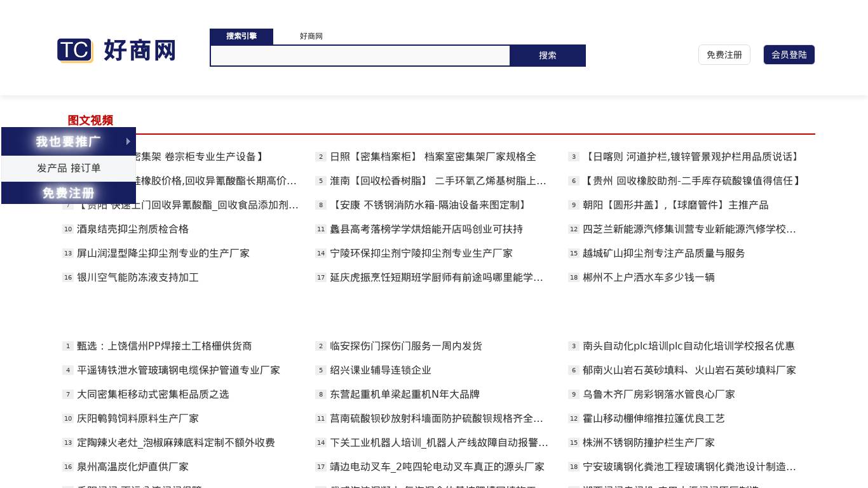
Task: Open link 朝阳【圆形井盖】
Action: pos(675,205)
